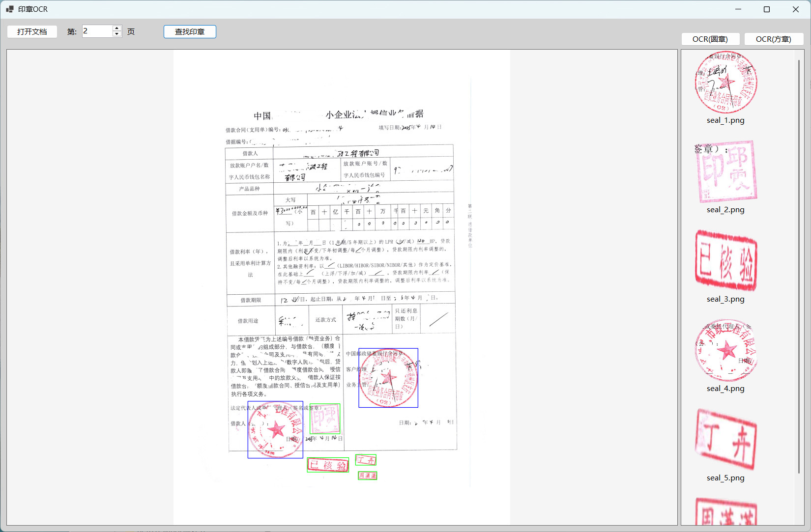
Task: Click the seal_5.png file name label
Action: [x=725, y=478]
